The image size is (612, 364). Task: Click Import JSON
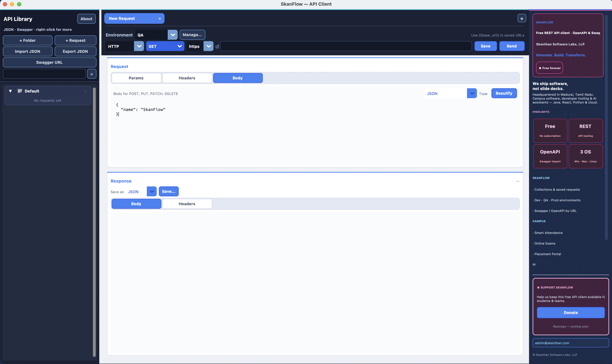[27, 52]
